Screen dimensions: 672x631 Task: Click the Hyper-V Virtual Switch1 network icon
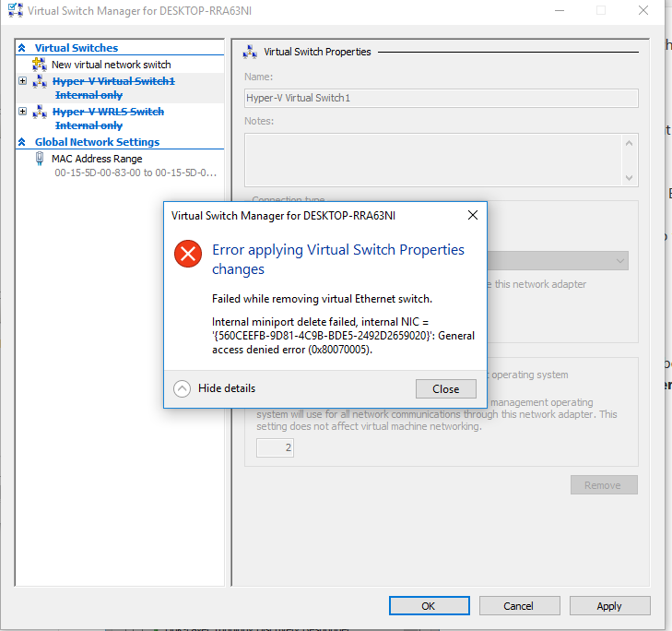40,81
